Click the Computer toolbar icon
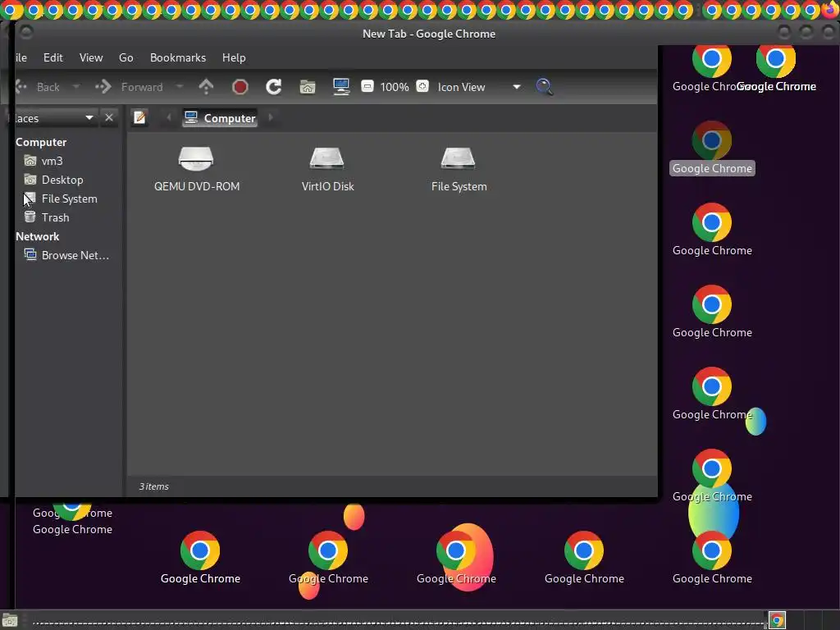This screenshot has height=630, width=840. 341,86
